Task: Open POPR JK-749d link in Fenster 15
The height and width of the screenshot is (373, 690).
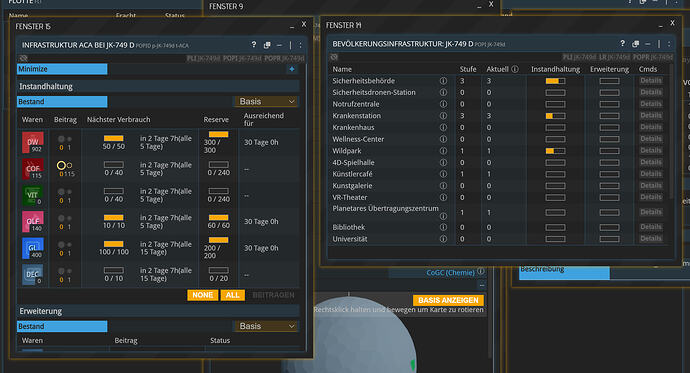Action: point(284,58)
